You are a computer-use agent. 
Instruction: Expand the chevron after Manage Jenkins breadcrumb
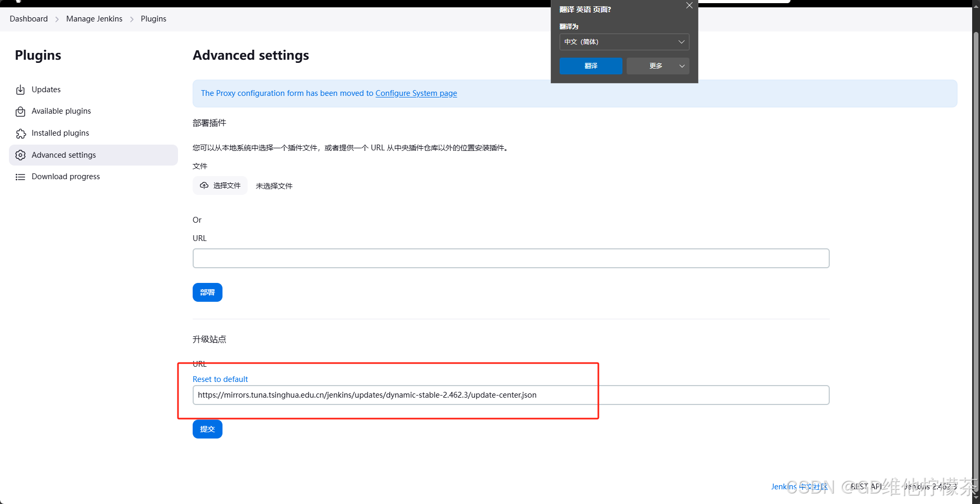pyautogui.click(x=132, y=19)
